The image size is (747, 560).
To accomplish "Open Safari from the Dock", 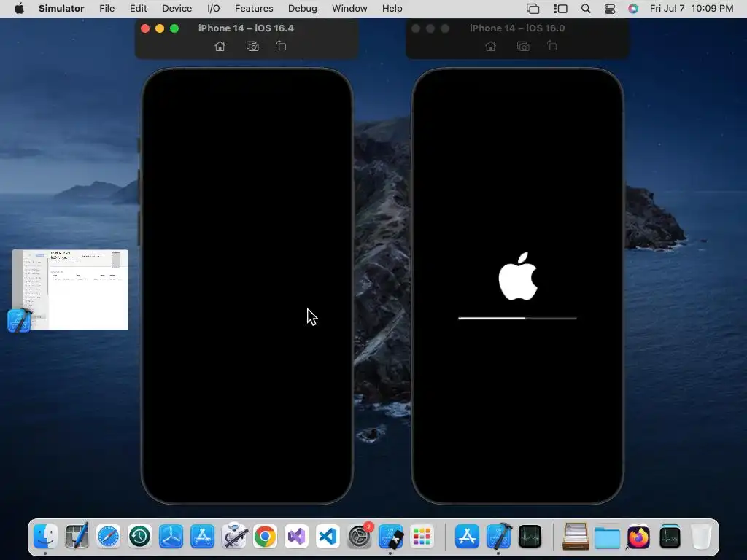I will pyautogui.click(x=108, y=537).
